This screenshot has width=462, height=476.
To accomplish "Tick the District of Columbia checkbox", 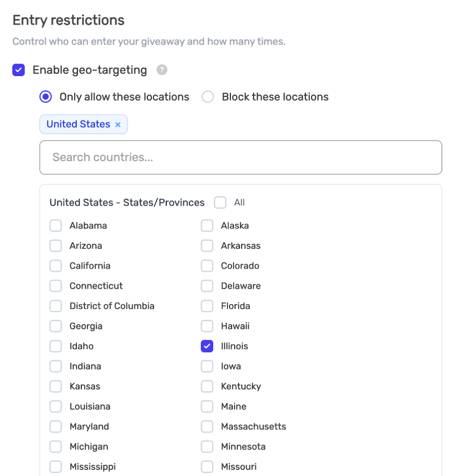I will (56, 306).
